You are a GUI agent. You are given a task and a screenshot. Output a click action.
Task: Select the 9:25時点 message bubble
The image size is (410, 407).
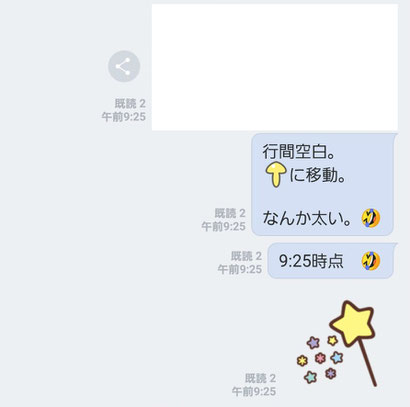click(x=331, y=261)
